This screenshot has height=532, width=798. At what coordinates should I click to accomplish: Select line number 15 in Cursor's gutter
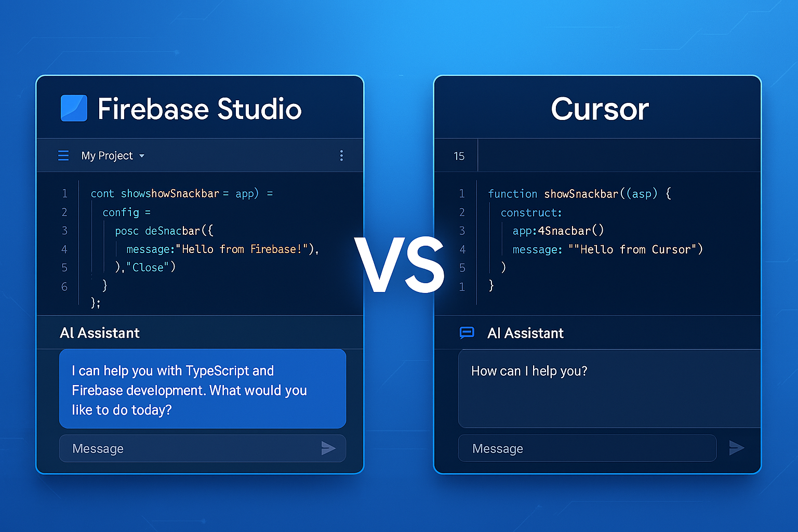(460, 155)
